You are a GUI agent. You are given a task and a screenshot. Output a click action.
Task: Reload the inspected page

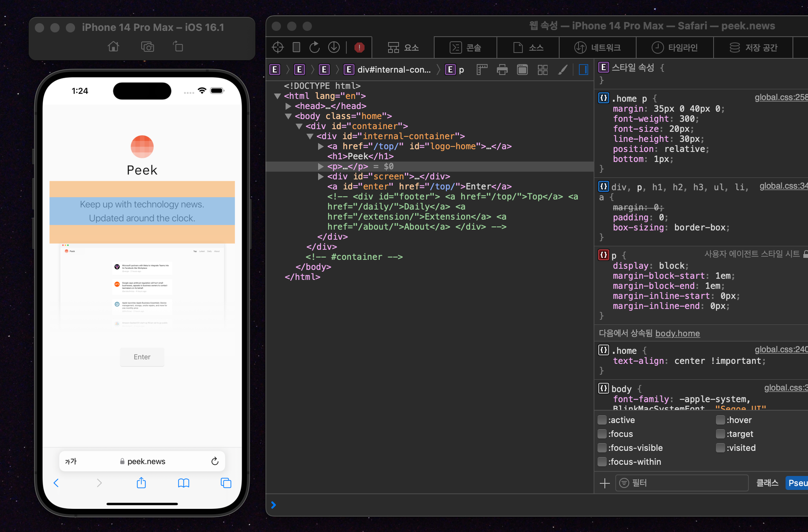point(315,47)
